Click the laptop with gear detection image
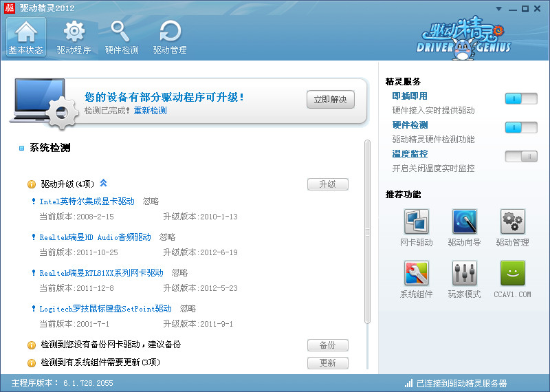Screen dimensions: 550x392 tap(44, 103)
